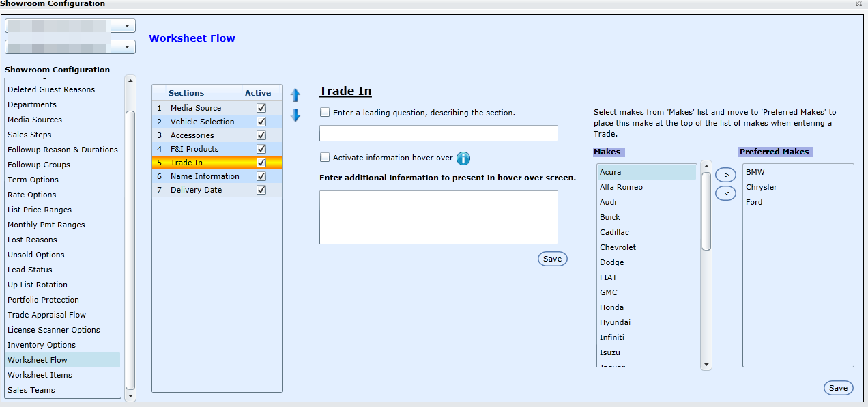Open Worksheet Items in sidebar
This screenshot has width=868, height=407.
[40, 375]
